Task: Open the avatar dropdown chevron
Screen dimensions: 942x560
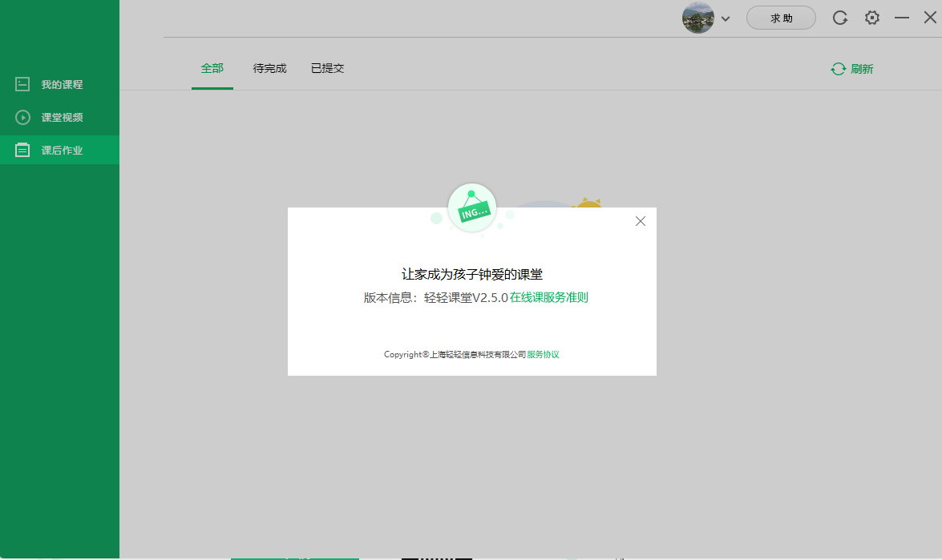Action: click(x=725, y=18)
